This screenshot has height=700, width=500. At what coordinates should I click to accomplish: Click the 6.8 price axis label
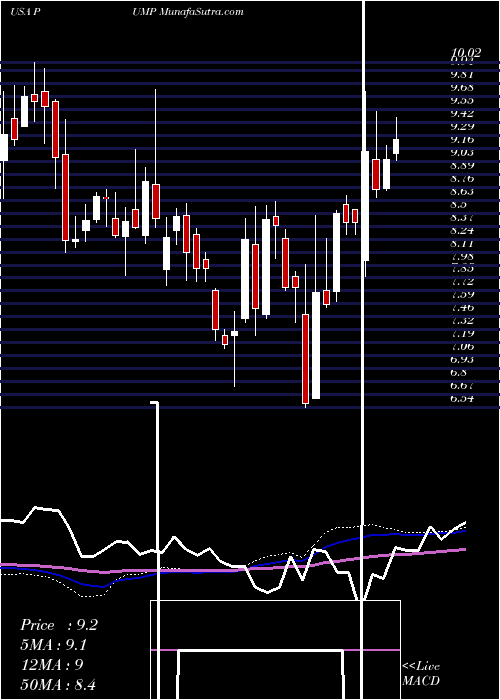click(x=459, y=372)
